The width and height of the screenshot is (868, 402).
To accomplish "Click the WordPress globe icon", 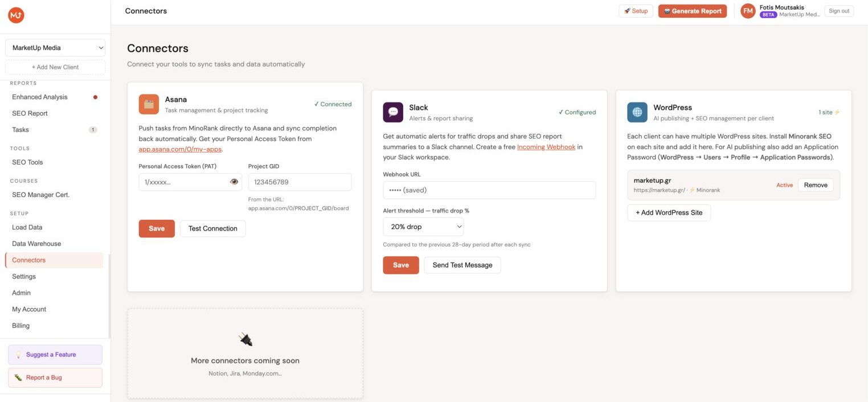I will coord(637,112).
